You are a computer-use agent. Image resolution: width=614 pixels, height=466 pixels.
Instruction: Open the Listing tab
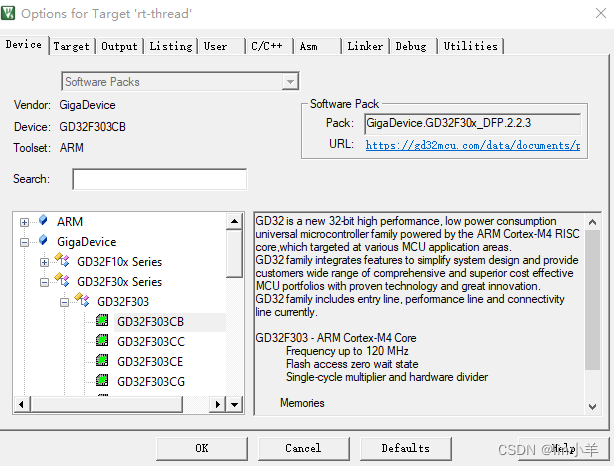(171, 46)
